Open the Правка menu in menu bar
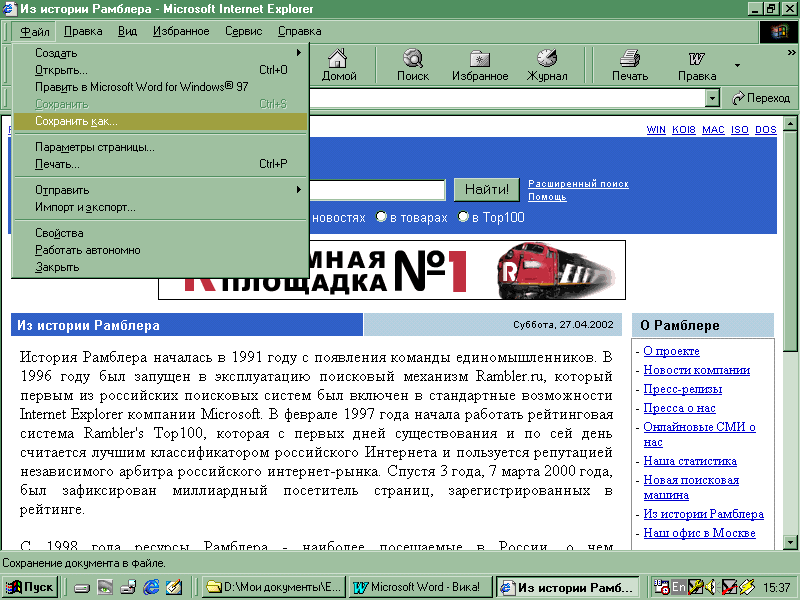The image size is (800, 600). pyautogui.click(x=83, y=32)
